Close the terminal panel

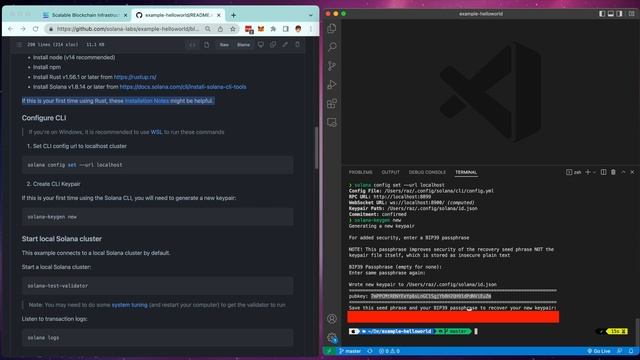[632, 172]
